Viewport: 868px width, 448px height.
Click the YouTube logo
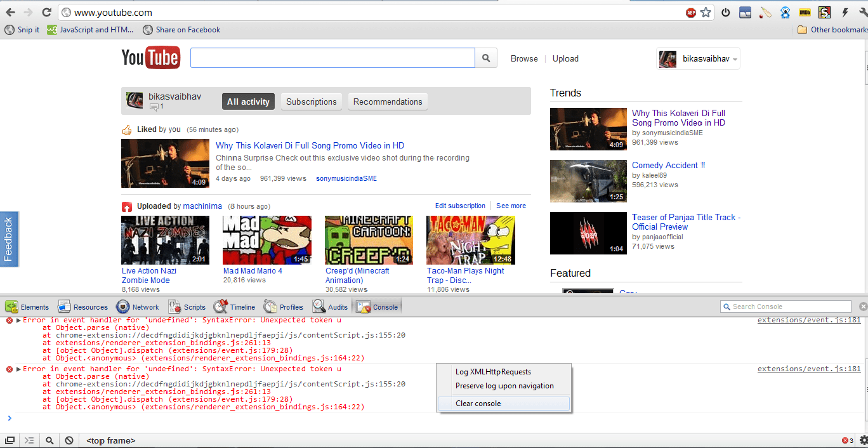[150, 58]
